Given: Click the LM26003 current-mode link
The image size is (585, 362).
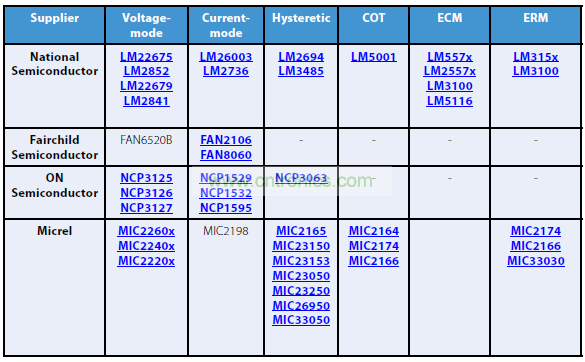Looking at the screenshot, I should pos(226,57).
